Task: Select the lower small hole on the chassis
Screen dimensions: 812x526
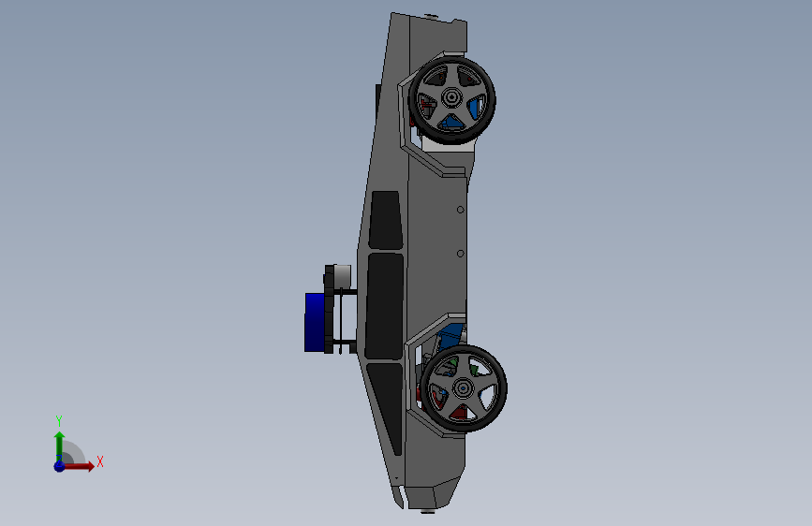Action: pyautogui.click(x=461, y=254)
